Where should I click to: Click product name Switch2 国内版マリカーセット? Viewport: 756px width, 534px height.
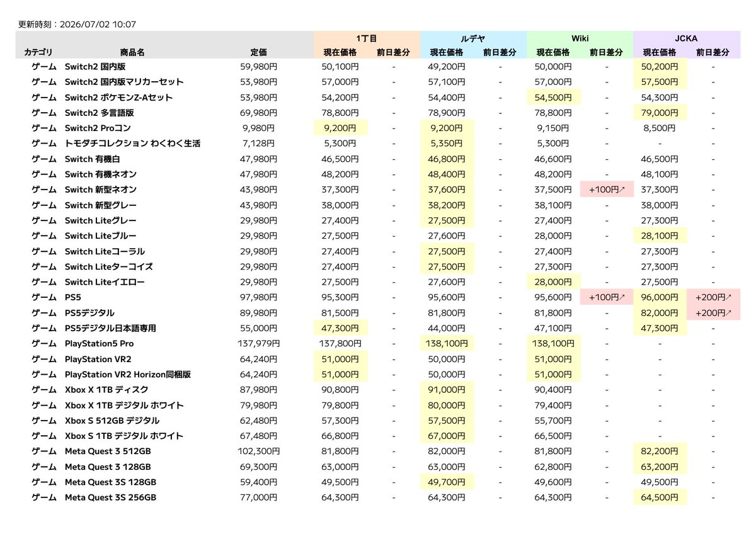(124, 82)
